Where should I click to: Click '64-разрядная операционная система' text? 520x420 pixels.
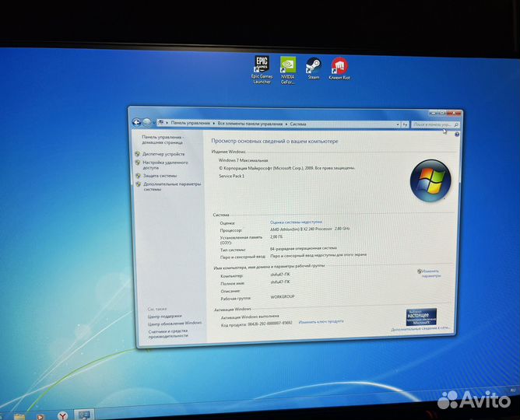(304, 248)
